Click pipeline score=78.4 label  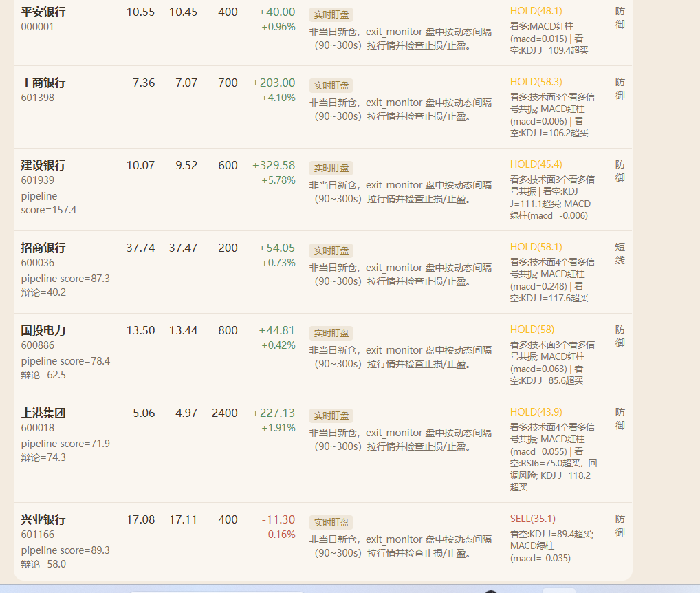[x=65, y=361]
